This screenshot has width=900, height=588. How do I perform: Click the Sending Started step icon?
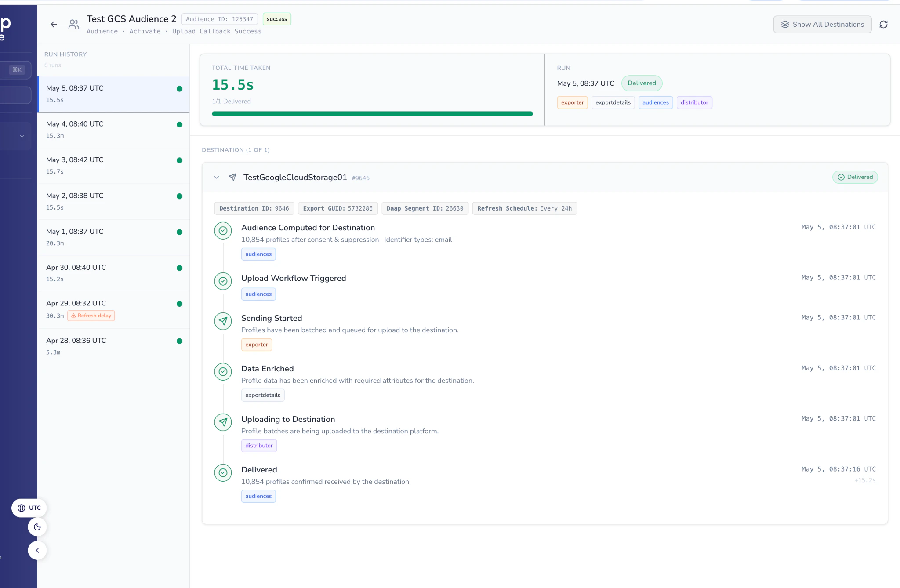click(223, 321)
